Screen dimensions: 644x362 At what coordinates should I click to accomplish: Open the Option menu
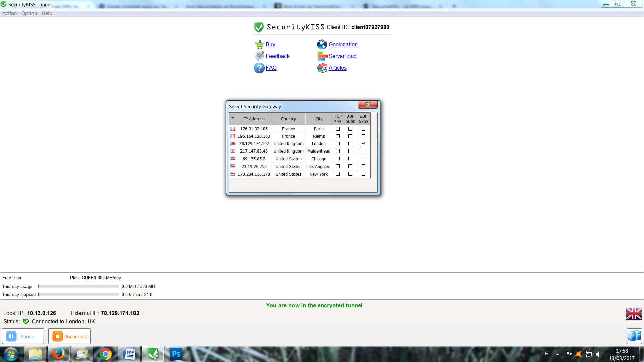[x=29, y=13]
